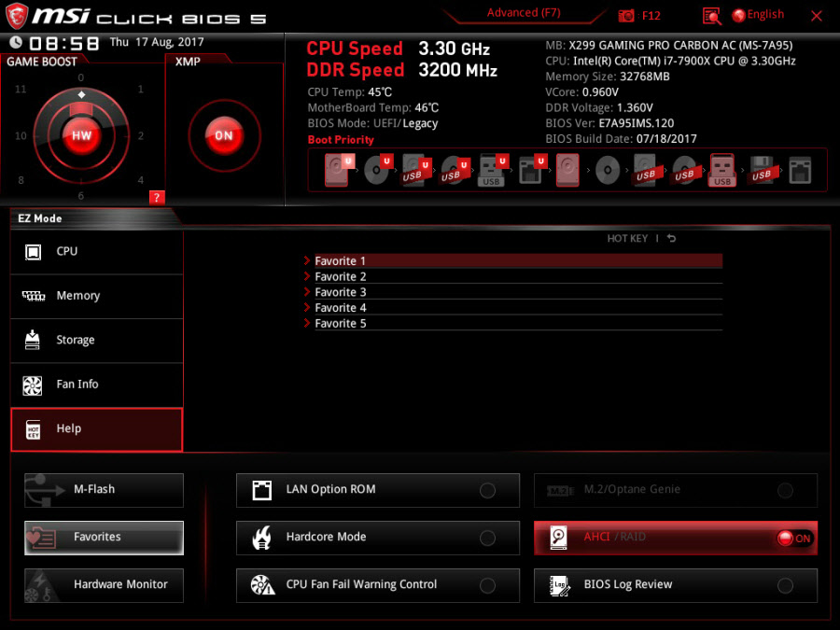Enable the LAN Option ROM toggle
The image size is (840, 630).
click(487, 490)
